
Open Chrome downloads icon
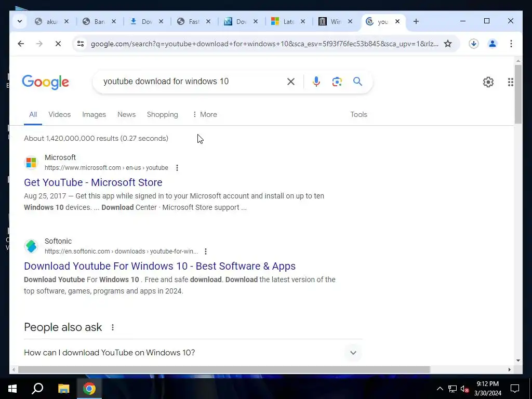474,44
